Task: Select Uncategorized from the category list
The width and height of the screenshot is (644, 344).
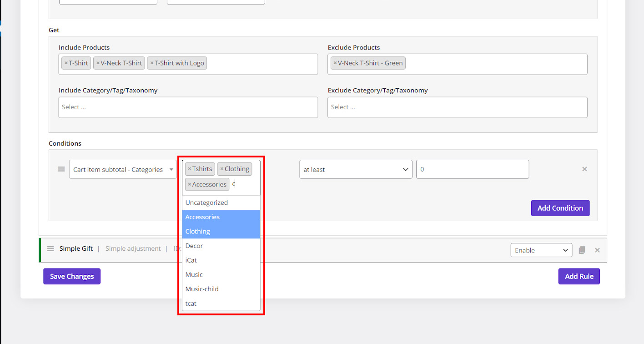Action: coord(206,202)
